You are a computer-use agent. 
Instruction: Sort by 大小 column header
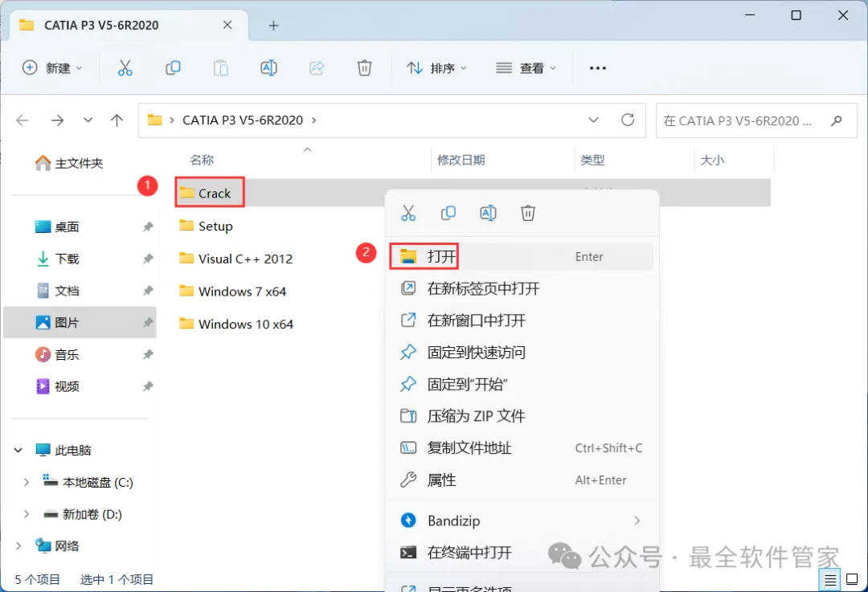click(x=712, y=160)
